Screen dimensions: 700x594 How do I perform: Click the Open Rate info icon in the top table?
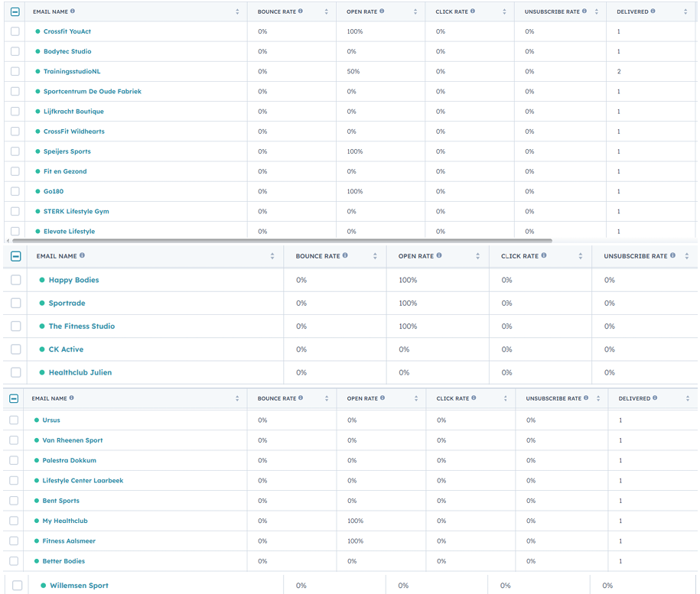382,11
